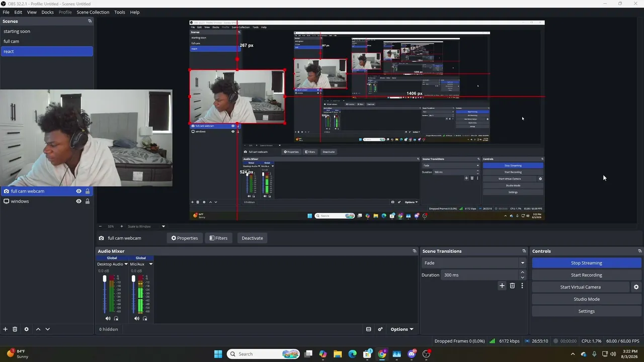Switch audio mixer layout icon
The width and height of the screenshot is (644, 362).
point(368,329)
